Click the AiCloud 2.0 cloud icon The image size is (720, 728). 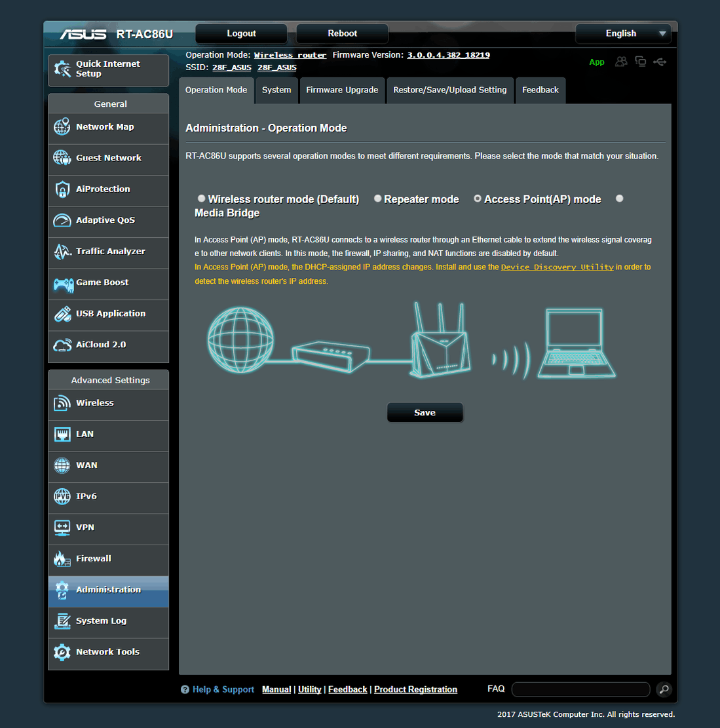pos(62,345)
